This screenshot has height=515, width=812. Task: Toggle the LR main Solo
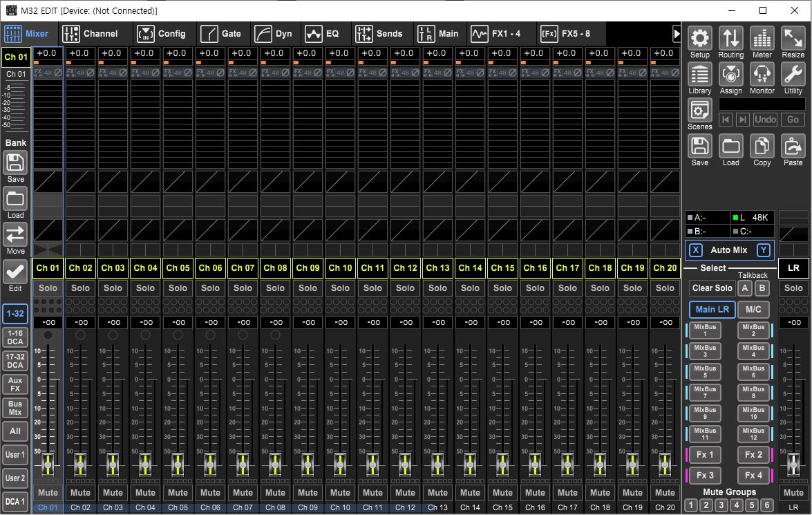pyautogui.click(x=793, y=288)
